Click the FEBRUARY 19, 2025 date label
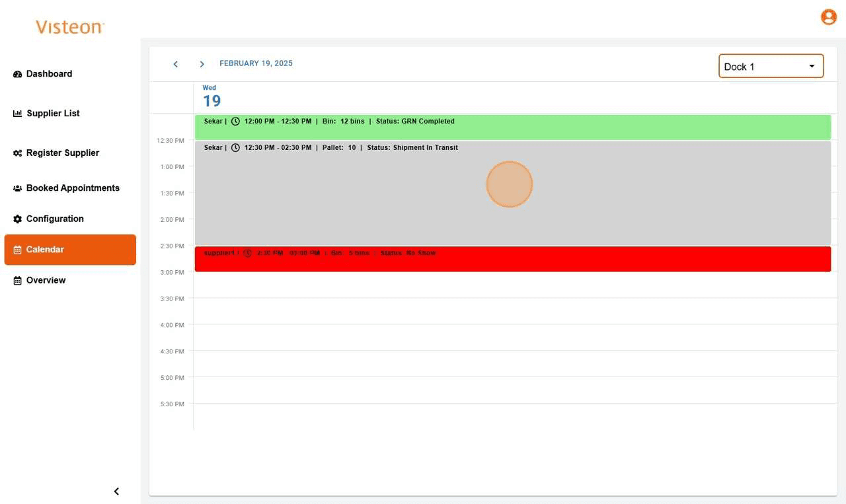 256,63
